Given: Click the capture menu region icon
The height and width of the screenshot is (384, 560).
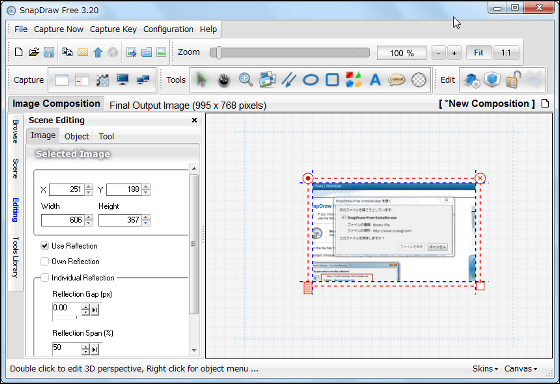Looking at the screenshot, I should pyautogui.click(x=82, y=80).
